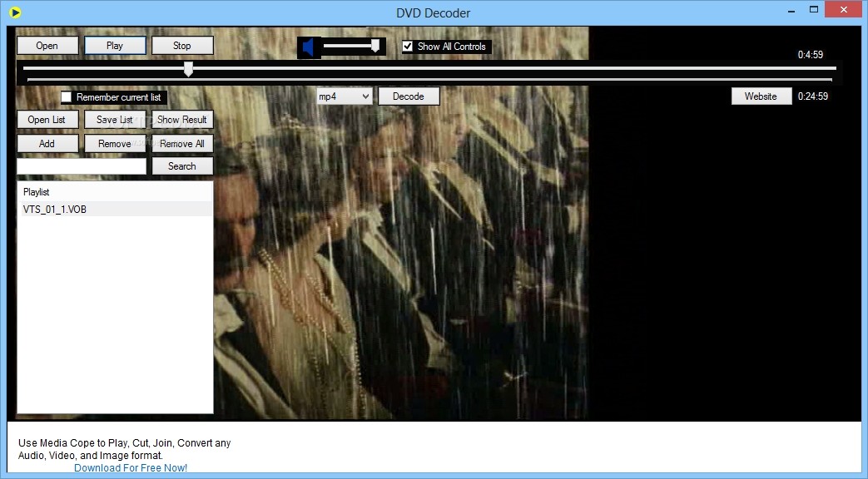The image size is (868, 479).
Task: Click the lower progress track bar
Action: click(x=429, y=80)
